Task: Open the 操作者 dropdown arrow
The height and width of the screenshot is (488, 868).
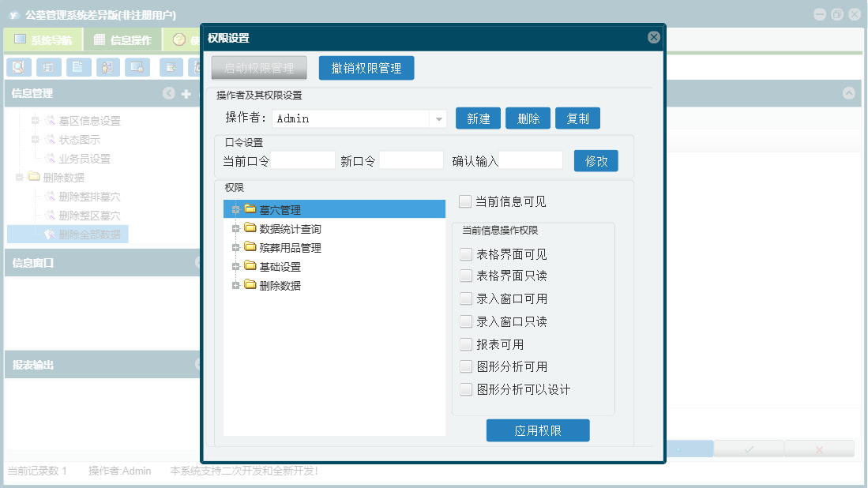Action: 438,118
